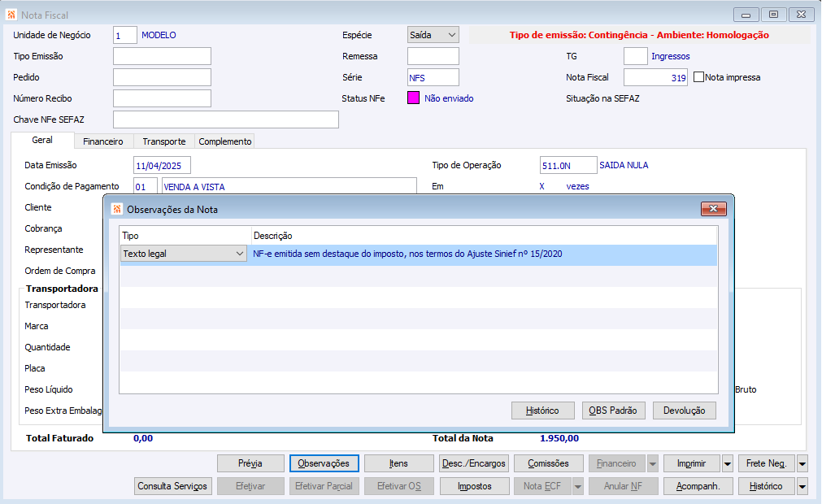Switch to the Financeiro tab
822x504 pixels.
(102, 141)
